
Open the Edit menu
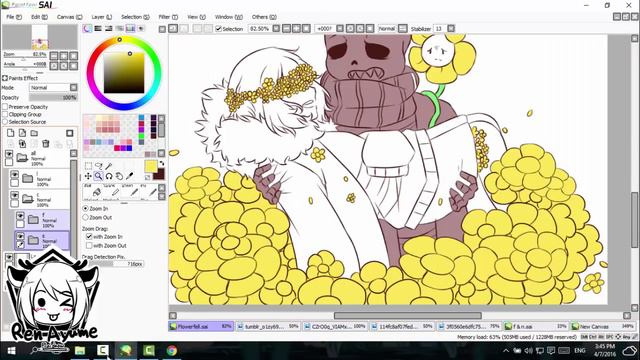(39, 17)
